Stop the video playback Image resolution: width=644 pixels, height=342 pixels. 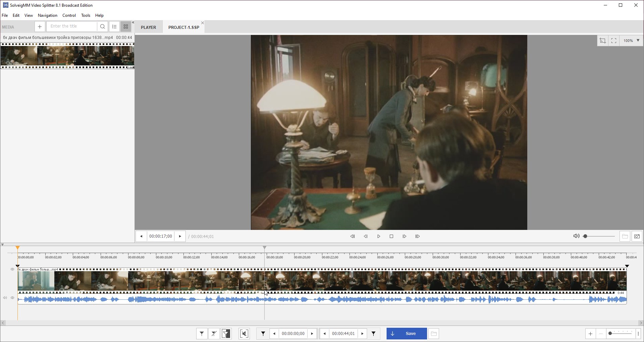tap(391, 236)
